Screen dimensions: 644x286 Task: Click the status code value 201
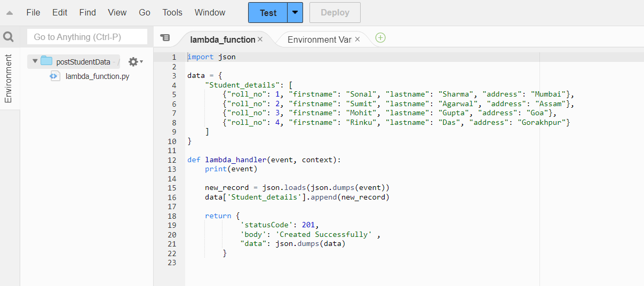pyautogui.click(x=309, y=225)
